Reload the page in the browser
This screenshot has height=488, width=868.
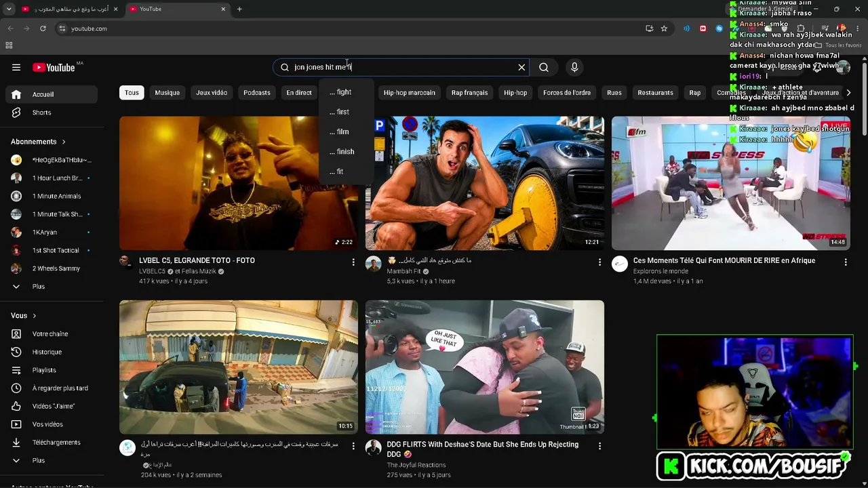point(43,28)
